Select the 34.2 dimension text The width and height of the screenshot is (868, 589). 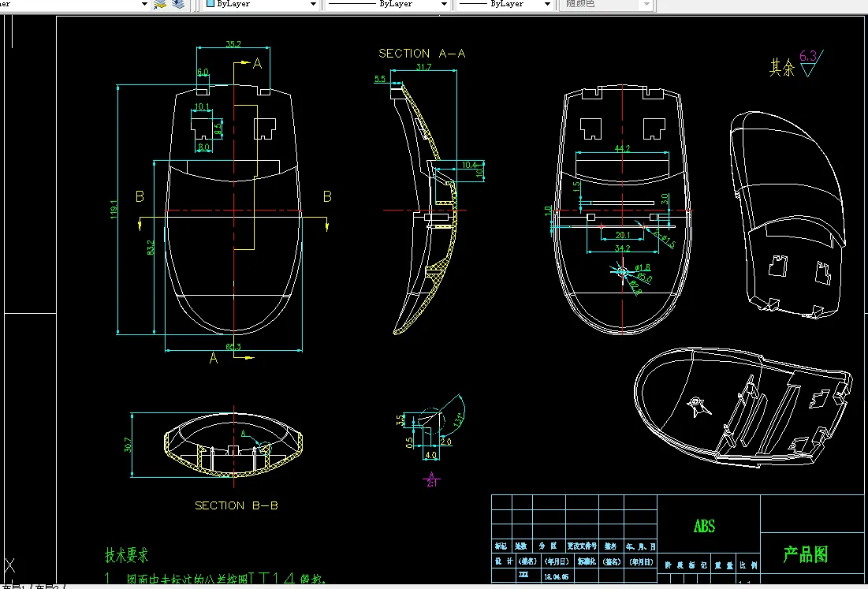pos(622,248)
